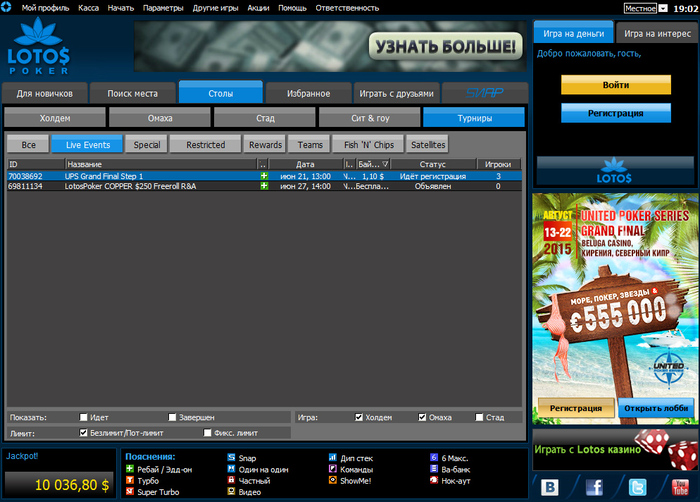Sort by the Бай-ин column header

(373, 164)
